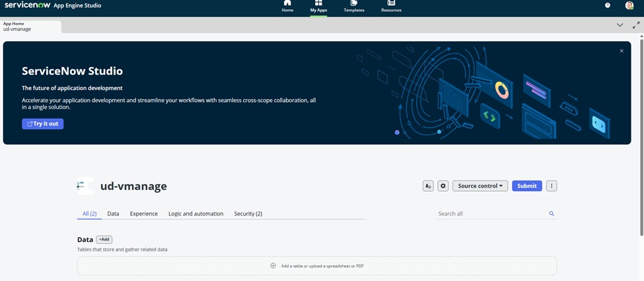Toggle full screen expand arrows
The image size is (644, 281).
(636, 25)
